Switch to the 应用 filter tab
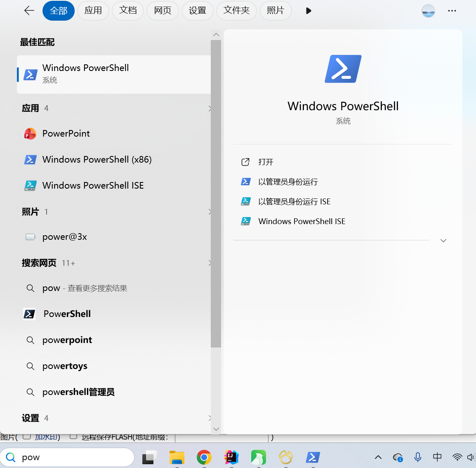This screenshot has height=468, width=476. tap(93, 11)
